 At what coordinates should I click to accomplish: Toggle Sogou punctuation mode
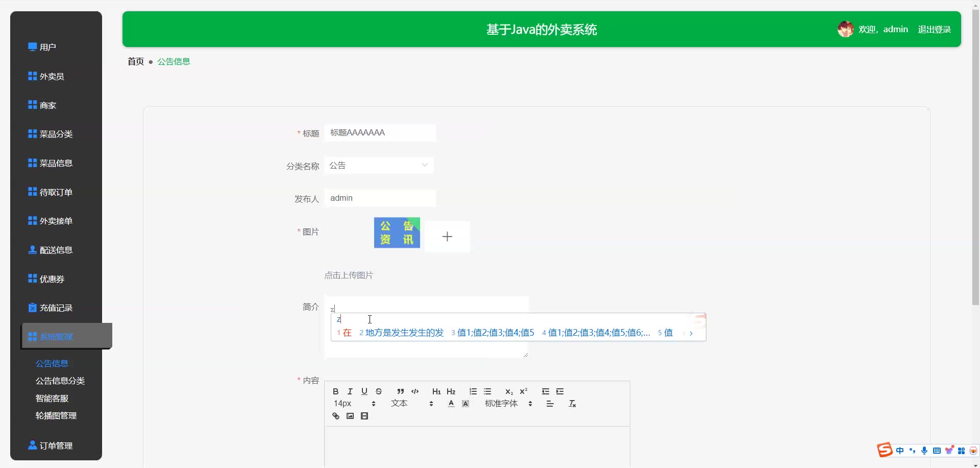click(912, 451)
